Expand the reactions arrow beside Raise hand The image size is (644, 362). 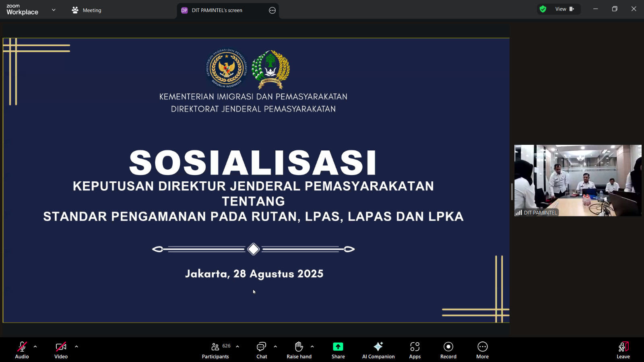pyautogui.click(x=312, y=346)
